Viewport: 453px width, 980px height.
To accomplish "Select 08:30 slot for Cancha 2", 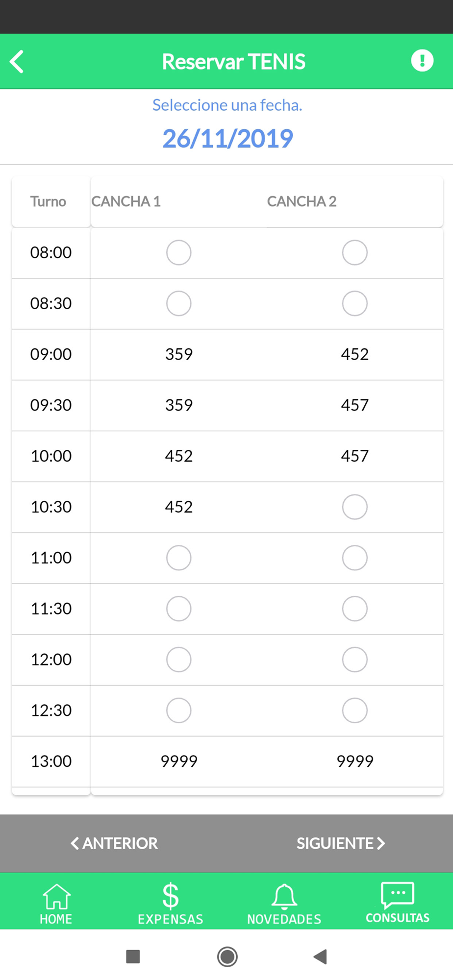I will coord(354,303).
